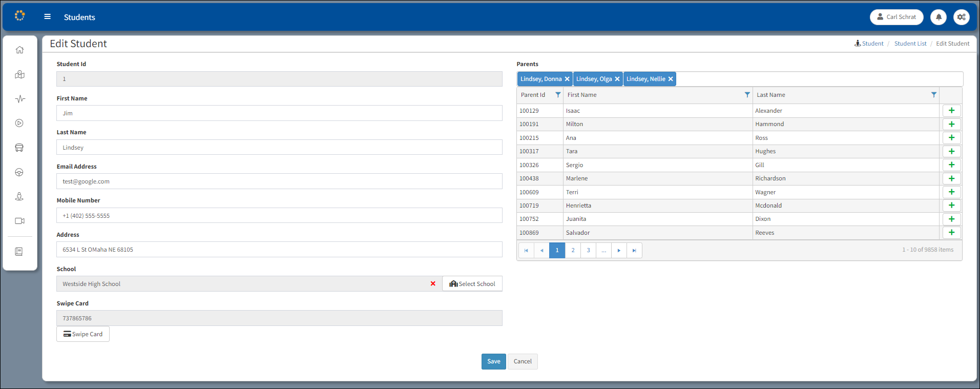The image size is (980, 389).
Task: Remove parent tag Lindsey, Nellie
Action: [x=671, y=79]
